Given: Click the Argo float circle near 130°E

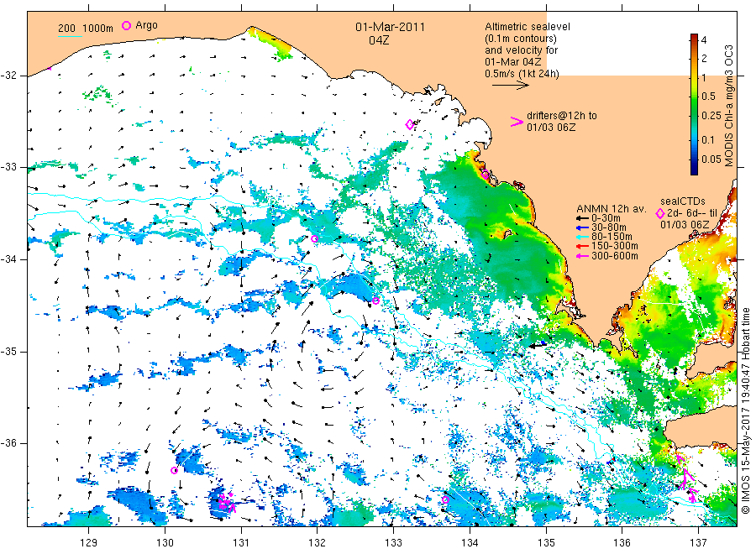Looking at the screenshot, I should (x=175, y=470).
